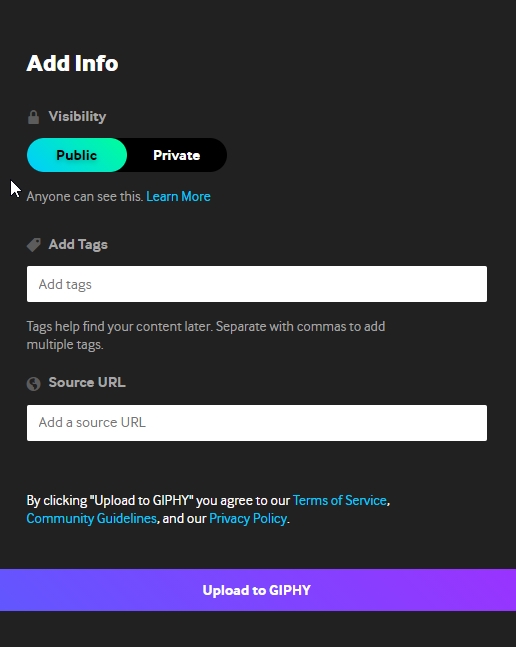Open the Privacy Policy link
The image size is (516, 647).
click(x=248, y=519)
